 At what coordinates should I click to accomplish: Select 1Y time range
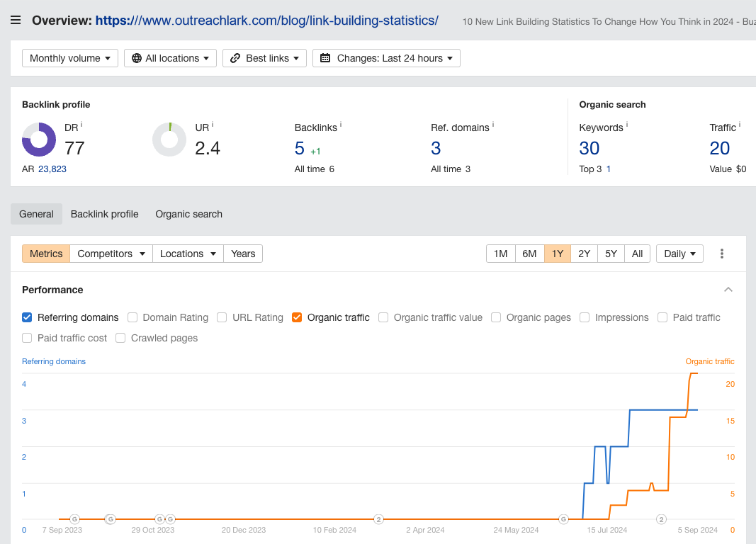point(558,254)
